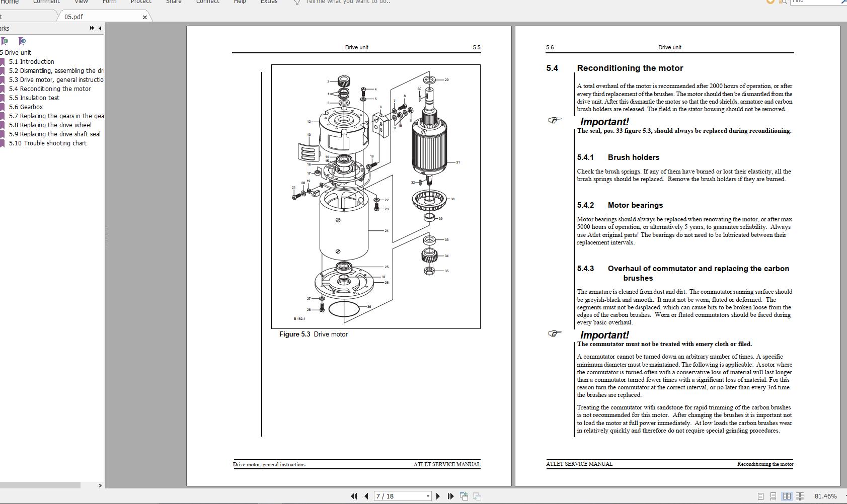Toggle bookmark visibility with left chevron
Screen dimensions: 847x504
pos(100,28)
